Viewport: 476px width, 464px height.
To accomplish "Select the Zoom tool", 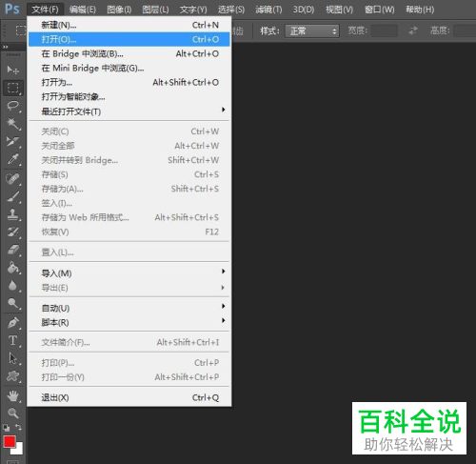I will [x=12, y=413].
